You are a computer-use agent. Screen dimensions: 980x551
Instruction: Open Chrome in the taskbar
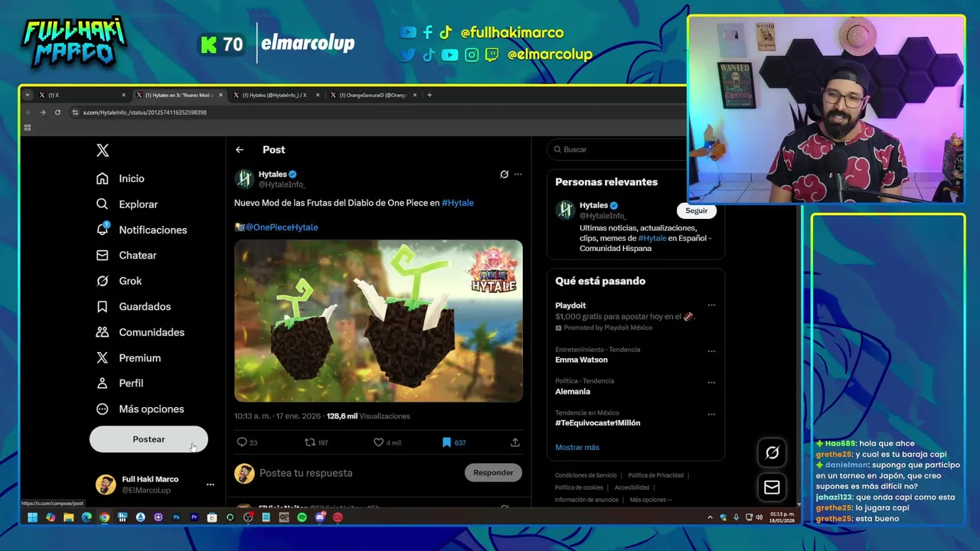[x=104, y=517]
